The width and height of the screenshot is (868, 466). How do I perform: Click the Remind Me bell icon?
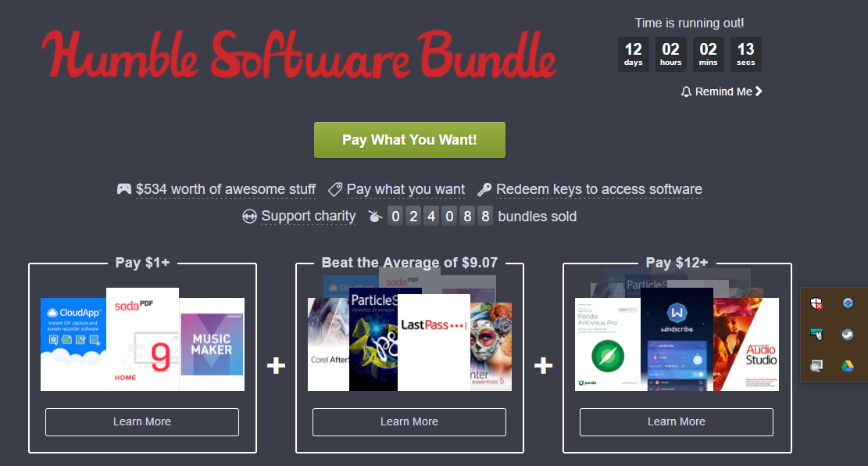(686, 92)
